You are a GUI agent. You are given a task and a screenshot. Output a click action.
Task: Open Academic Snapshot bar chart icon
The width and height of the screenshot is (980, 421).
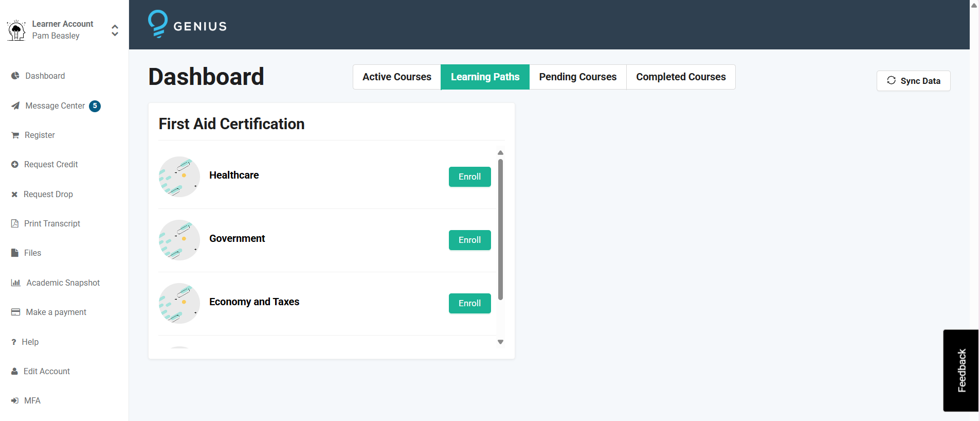[15, 283]
